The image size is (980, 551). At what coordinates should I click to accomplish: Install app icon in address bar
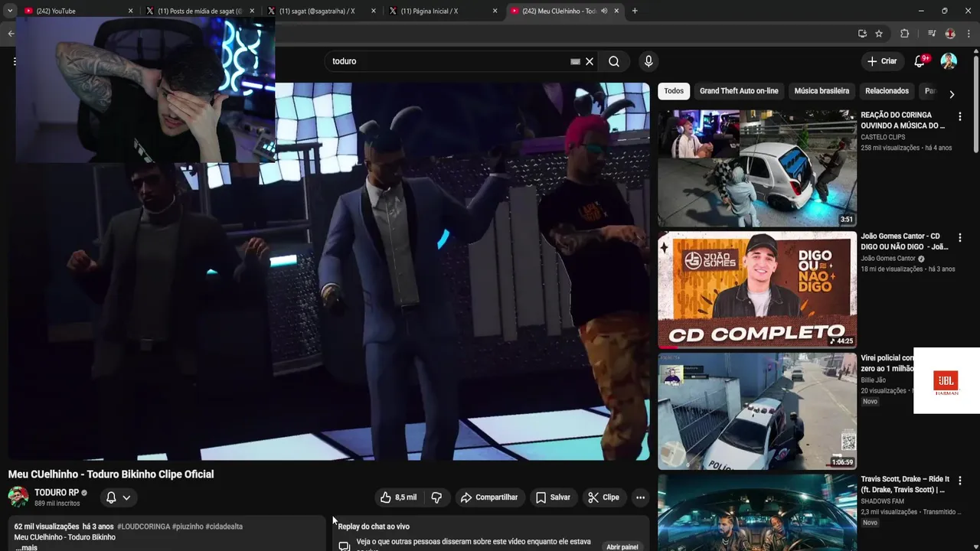(x=862, y=34)
